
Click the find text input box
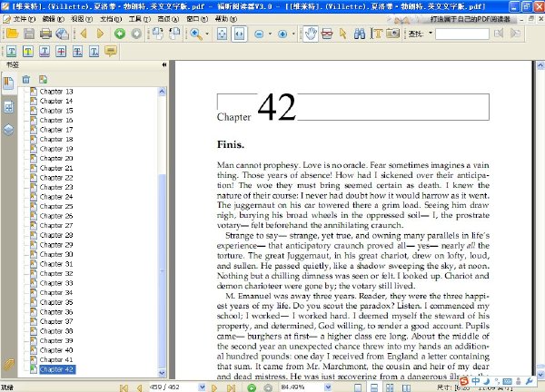pyautogui.click(x=462, y=34)
